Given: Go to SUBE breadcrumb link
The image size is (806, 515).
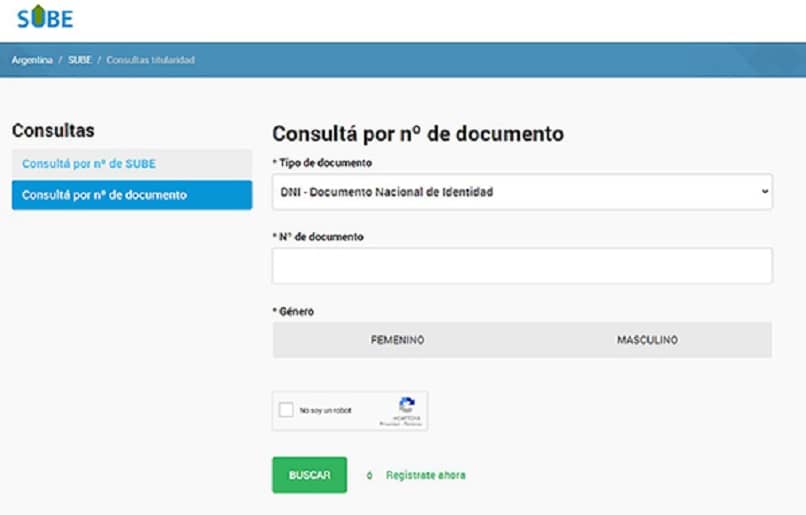Looking at the screenshot, I should pyautogui.click(x=80, y=60).
